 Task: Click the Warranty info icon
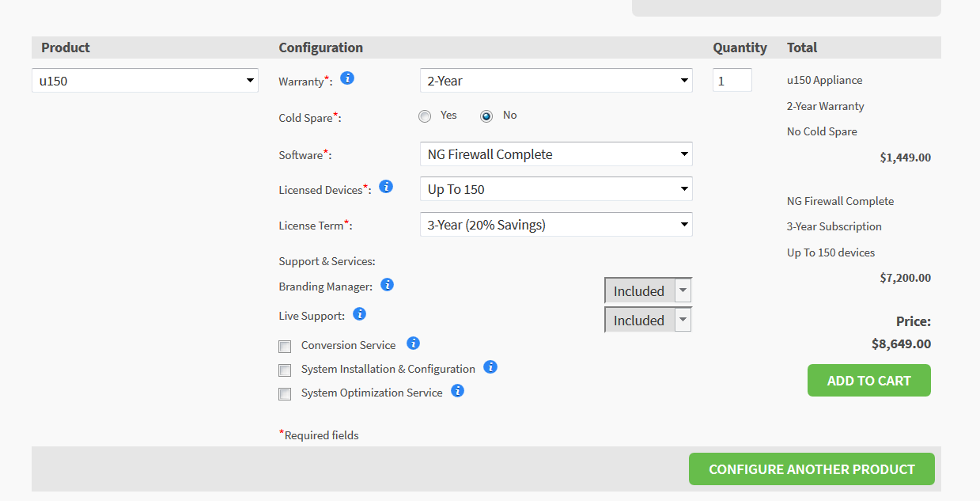click(x=347, y=78)
